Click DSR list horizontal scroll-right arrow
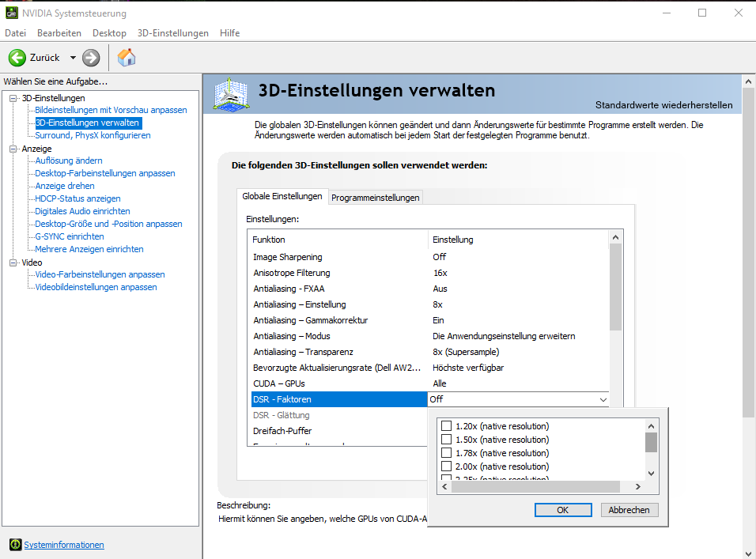Viewport: 756px width, 559px height. point(638,487)
